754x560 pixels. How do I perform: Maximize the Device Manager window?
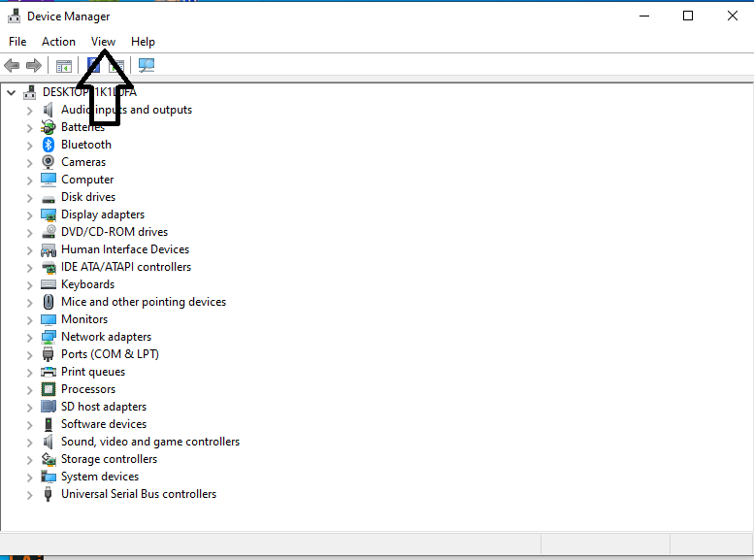pyautogui.click(x=688, y=16)
